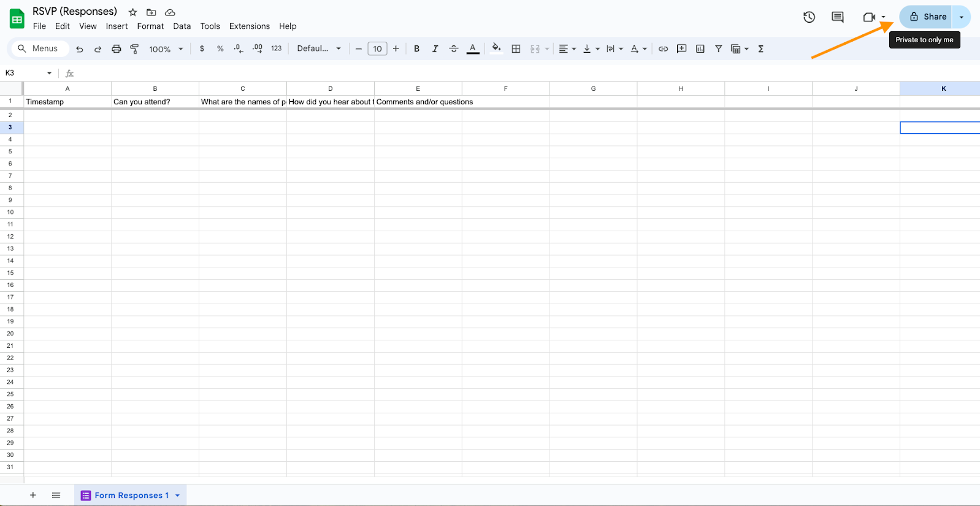This screenshot has height=506, width=980.
Task: Format as currency dollar icon
Action: pyautogui.click(x=202, y=48)
